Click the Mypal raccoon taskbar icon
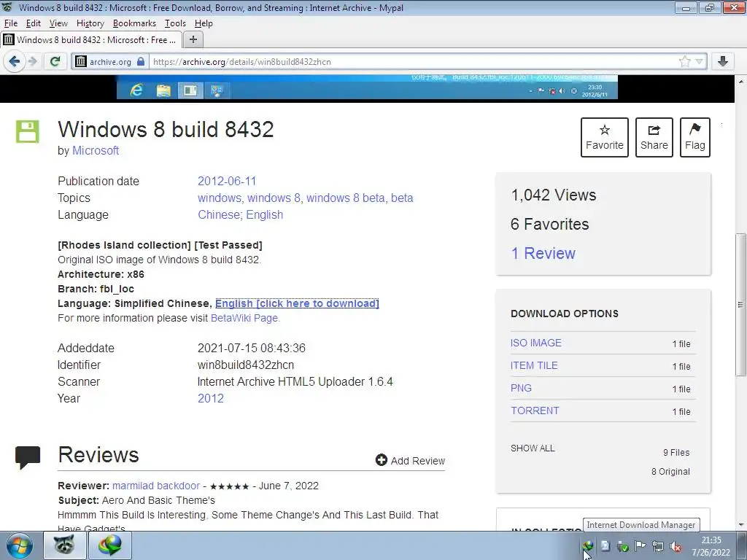This screenshot has width=747, height=560. (64, 545)
